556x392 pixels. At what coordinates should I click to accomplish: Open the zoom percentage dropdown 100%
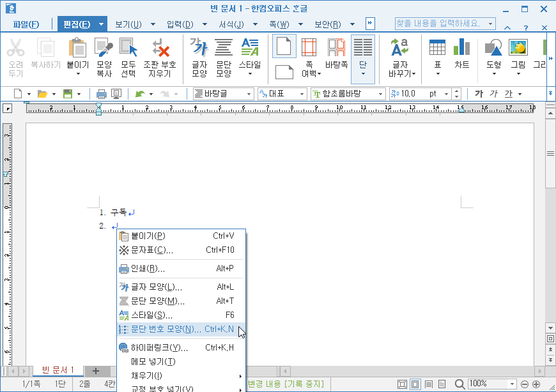pyautogui.click(x=512, y=384)
